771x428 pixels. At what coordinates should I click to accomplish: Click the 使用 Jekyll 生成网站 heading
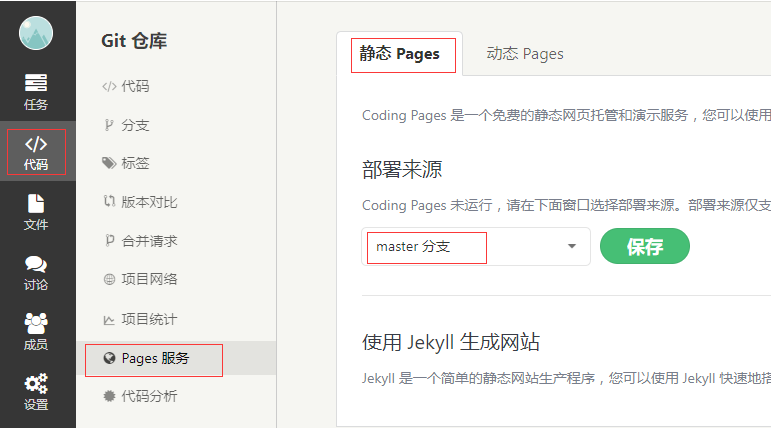(x=451, y=342)
